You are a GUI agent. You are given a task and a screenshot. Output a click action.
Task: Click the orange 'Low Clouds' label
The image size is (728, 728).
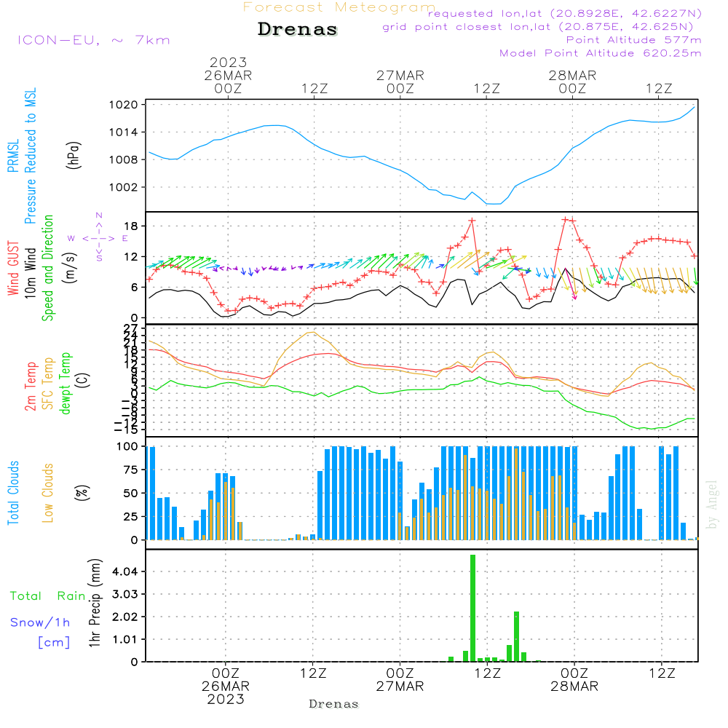pos(47,493)
